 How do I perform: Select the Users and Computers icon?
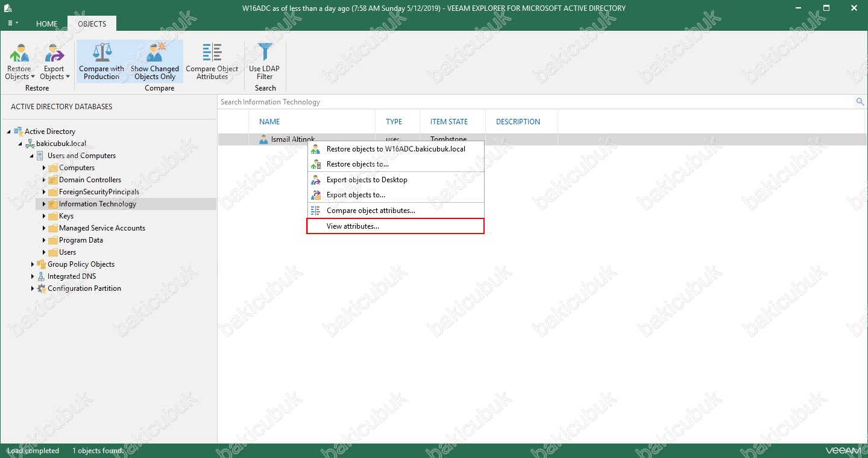[40, 156]
